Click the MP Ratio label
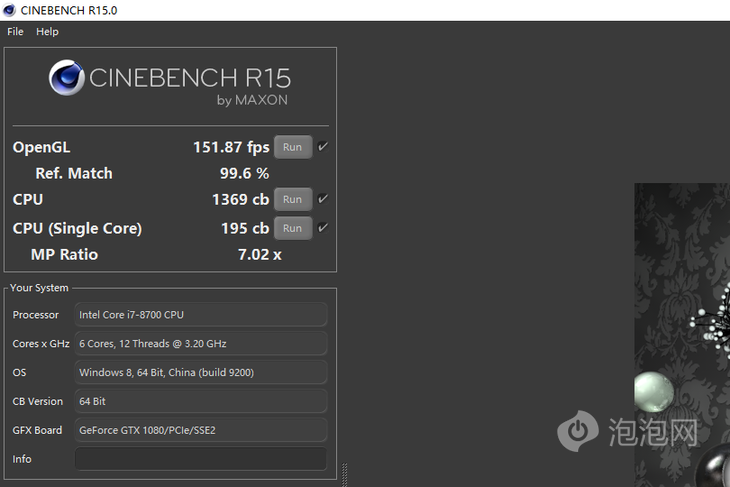 64,255
